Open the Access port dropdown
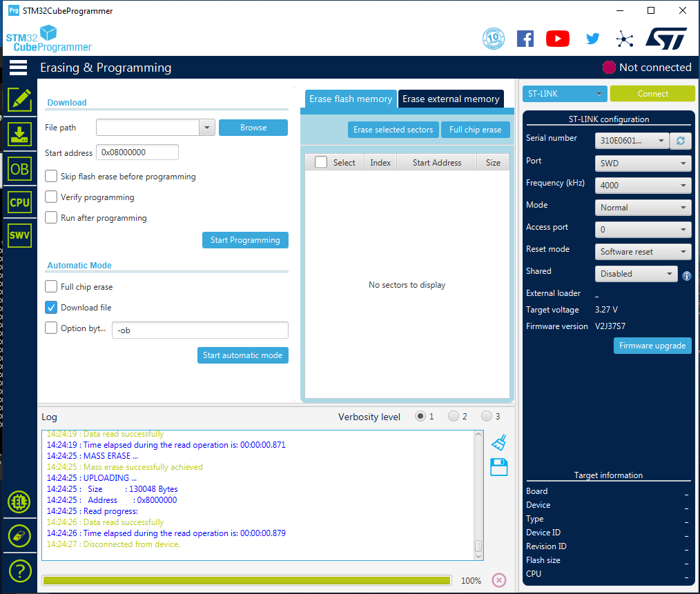The height and width of the screenshot is (594, 700). point(643,229)
